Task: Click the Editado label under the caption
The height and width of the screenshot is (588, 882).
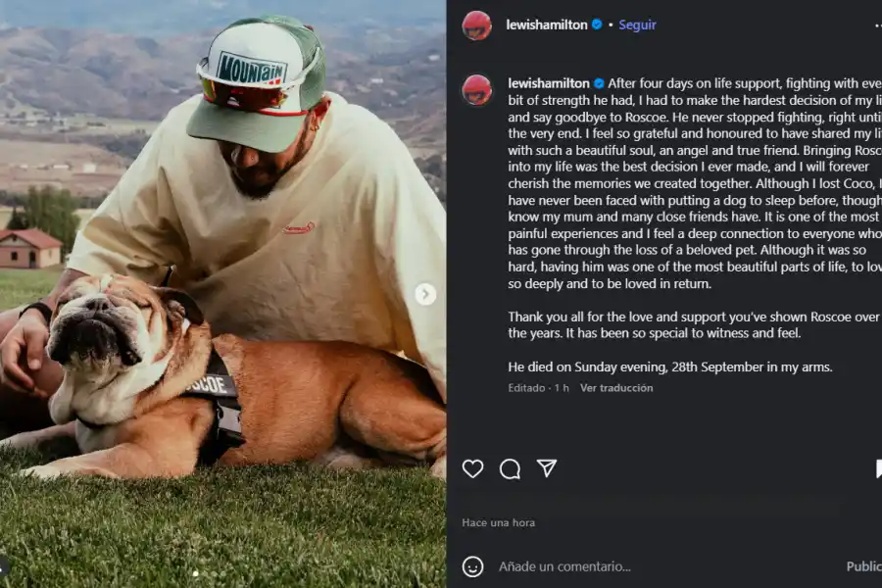Action: click(526, 387)
